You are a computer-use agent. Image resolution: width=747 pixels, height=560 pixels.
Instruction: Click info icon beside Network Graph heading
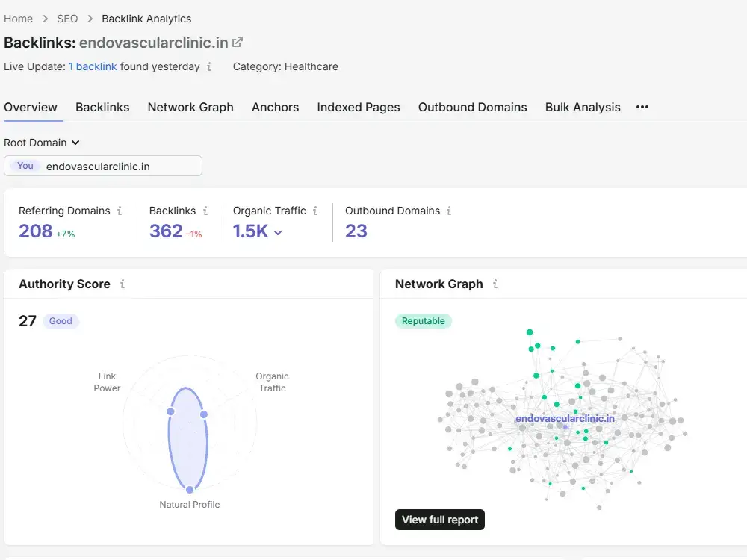click(x=495, y=284)
